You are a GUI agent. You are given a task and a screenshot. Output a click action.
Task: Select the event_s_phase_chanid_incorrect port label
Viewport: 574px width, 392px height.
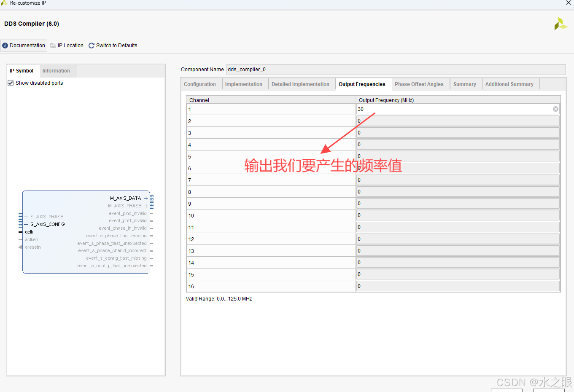pos(112,250)
